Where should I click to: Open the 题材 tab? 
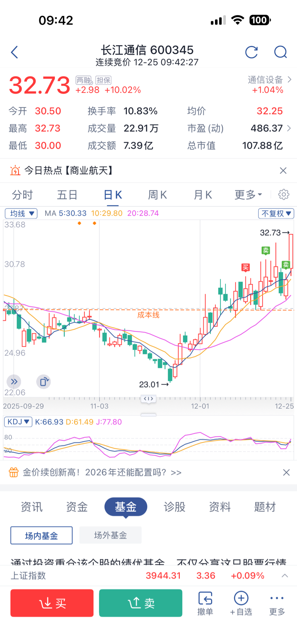(x=265, y=507)
